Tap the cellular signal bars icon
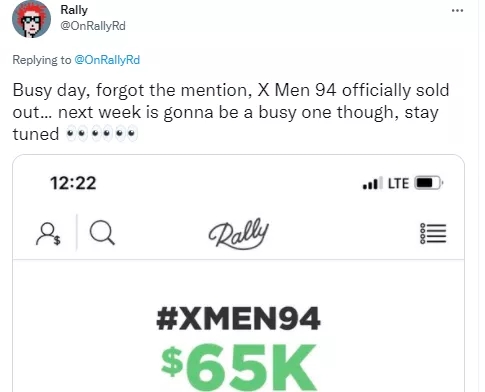 [372, 183]
